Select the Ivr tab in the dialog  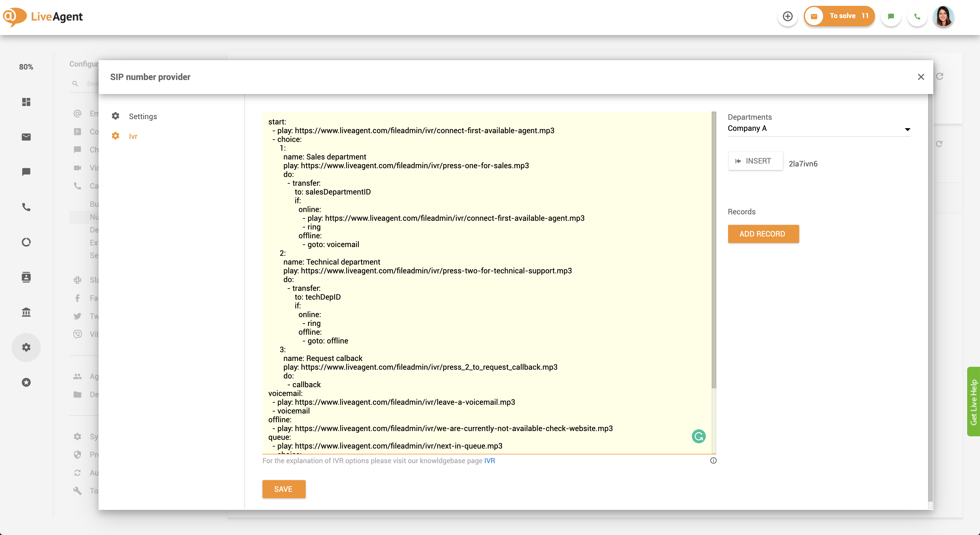133,136
